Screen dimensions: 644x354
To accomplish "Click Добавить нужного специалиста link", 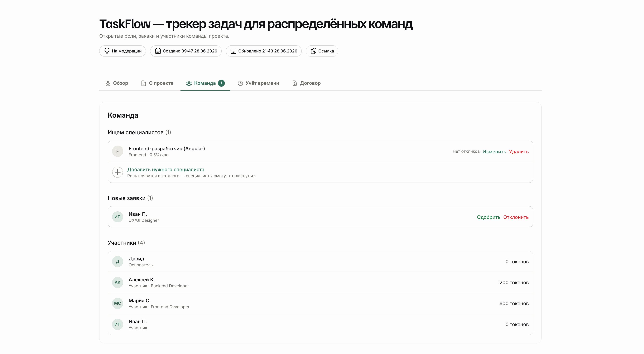I will coord(166,170).
